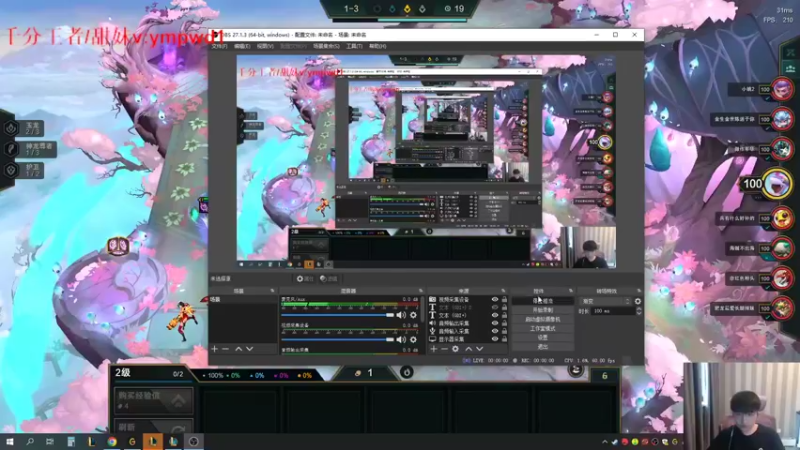Click the streaming button atop Controls panel
The image size is (800, 450).
543,301
